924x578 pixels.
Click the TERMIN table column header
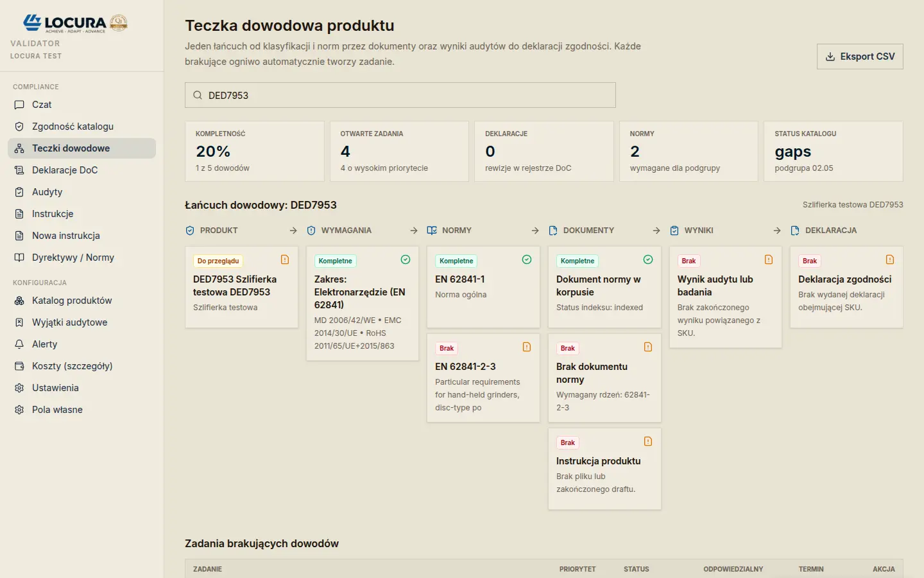click(811, 569)
